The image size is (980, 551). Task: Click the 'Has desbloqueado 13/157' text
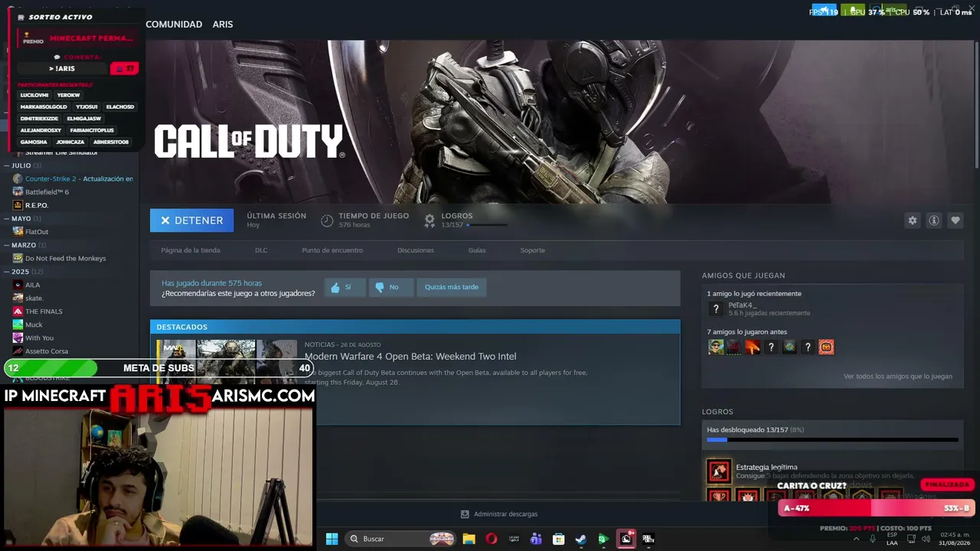click(747, 430)
